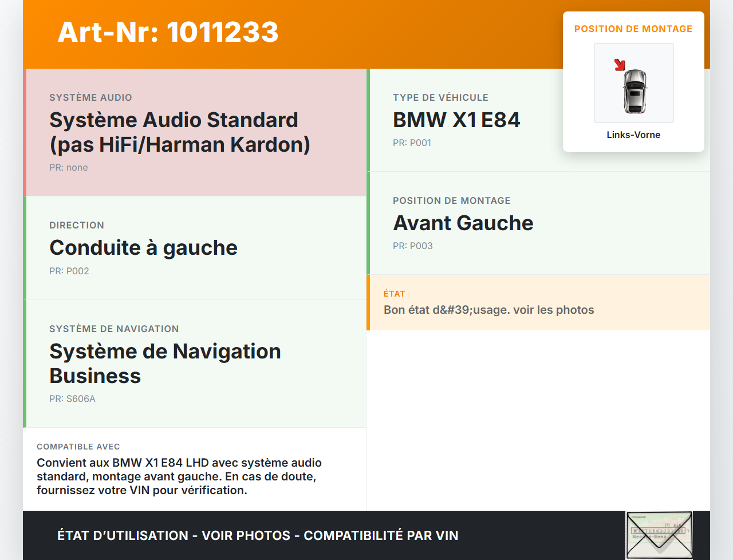Select the Système Audio Standard card
The height and width of the screenshot is (560, 733).
(195, 132)
